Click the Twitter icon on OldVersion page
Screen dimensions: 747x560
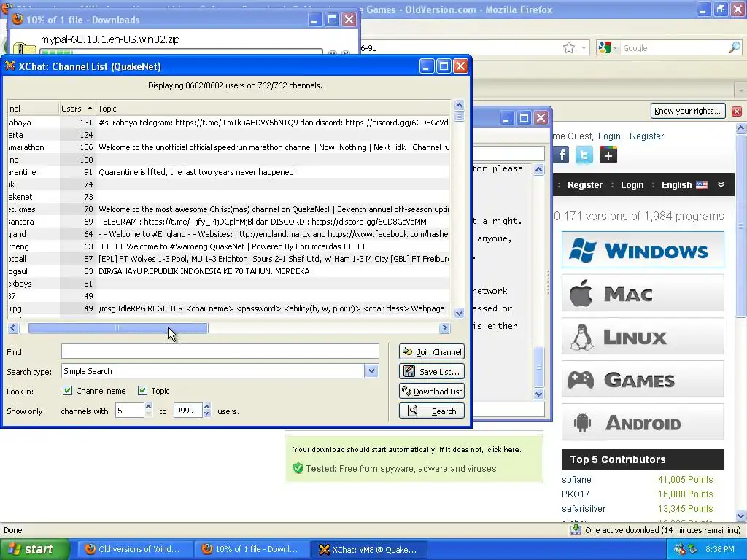(584, 155)
